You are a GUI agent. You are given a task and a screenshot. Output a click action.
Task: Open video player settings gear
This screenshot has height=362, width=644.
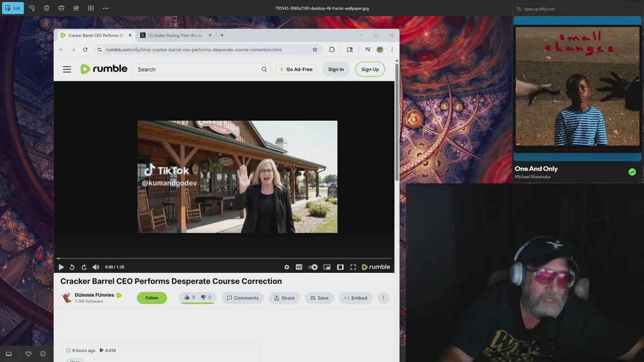tap(287, 267)
